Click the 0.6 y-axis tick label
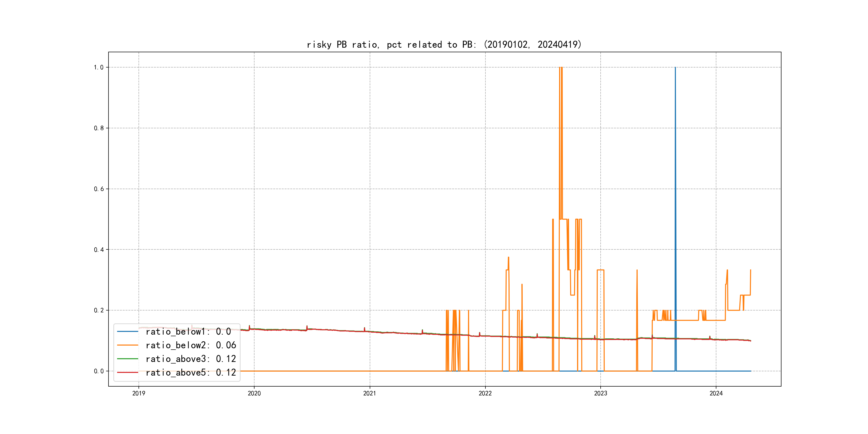Screen dimensions: 868x434 (x=98, y=189)
